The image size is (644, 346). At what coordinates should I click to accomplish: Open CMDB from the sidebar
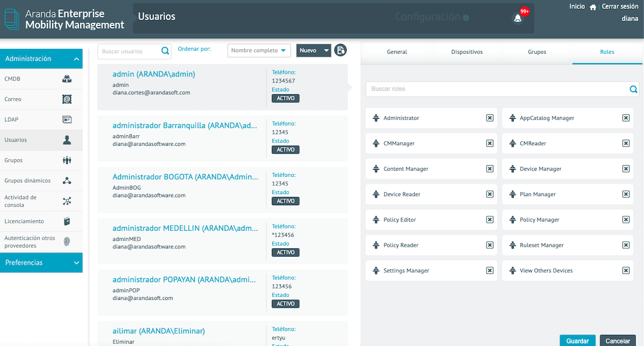pos(41,79)
